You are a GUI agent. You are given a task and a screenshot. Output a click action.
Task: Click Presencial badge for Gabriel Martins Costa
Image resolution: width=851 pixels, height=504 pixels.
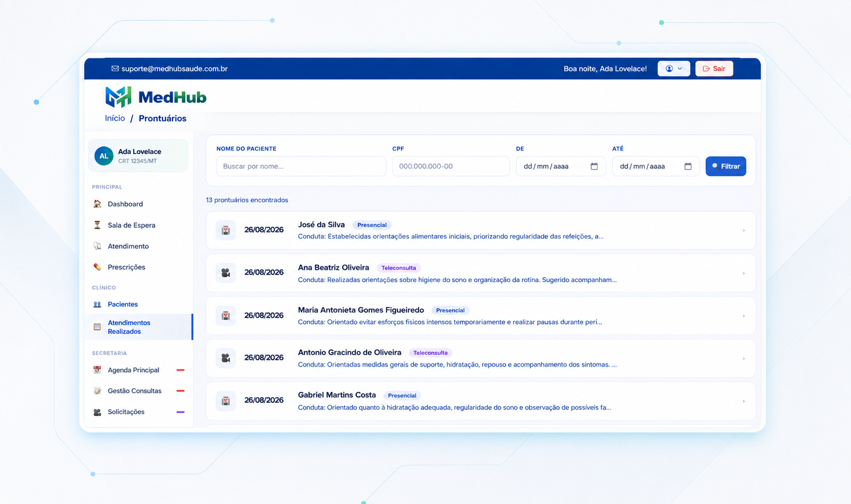point(402,396)
